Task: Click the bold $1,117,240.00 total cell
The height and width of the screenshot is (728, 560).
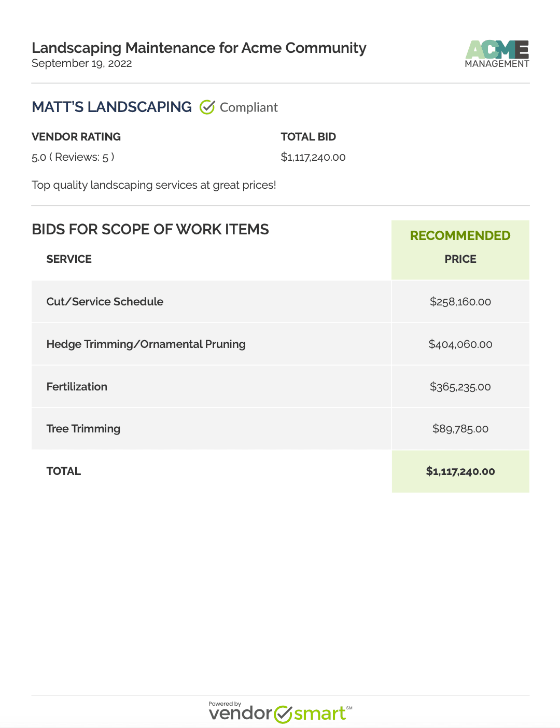Action: point(460,471)
